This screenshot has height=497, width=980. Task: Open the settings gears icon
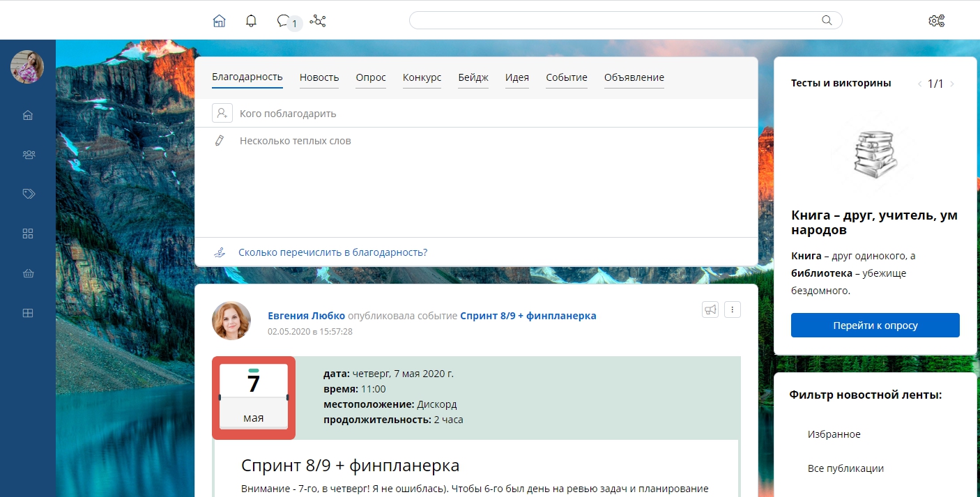coord(937,21)
